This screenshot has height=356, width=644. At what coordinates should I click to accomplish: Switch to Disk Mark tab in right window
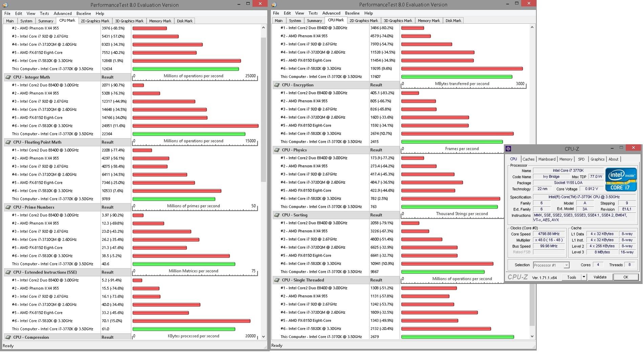tap(453, 21)
